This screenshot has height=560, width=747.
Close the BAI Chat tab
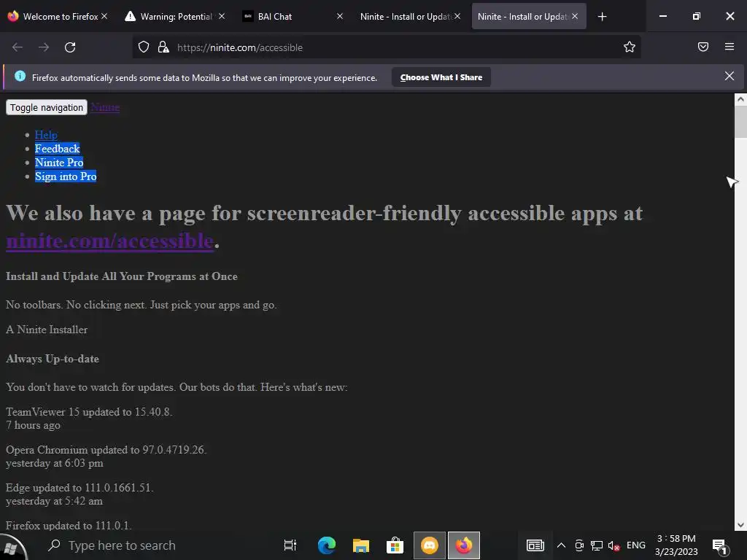(x=340, y=16)
